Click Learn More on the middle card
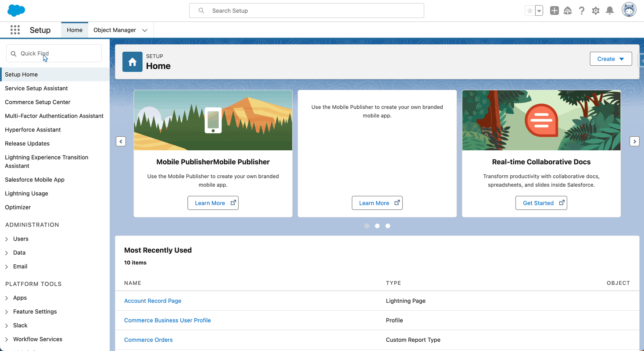The image size is (644, 351). point(377,203)
